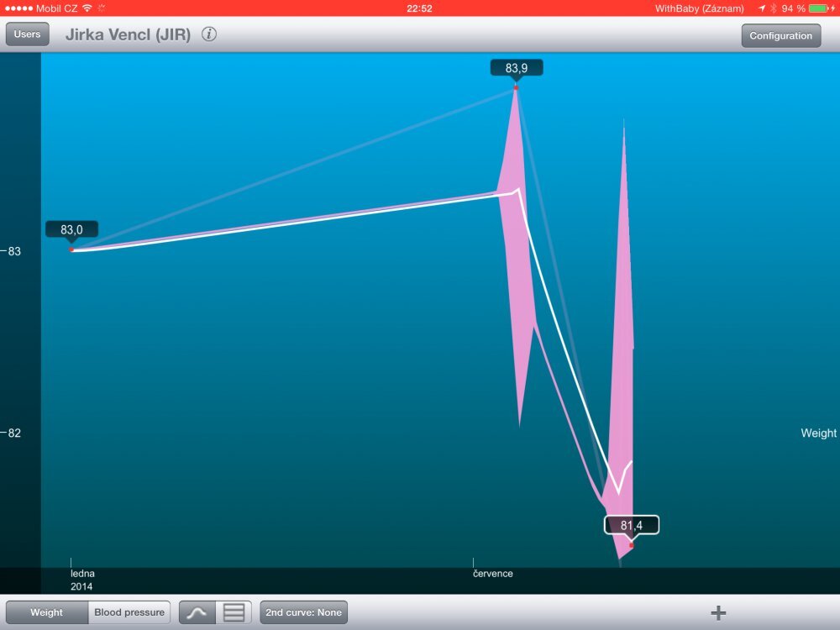Viewport: 840px width, 630px height.
Task: Tap the 83,0 data point label
Action: pyautogui.click(x=71, y=229)
